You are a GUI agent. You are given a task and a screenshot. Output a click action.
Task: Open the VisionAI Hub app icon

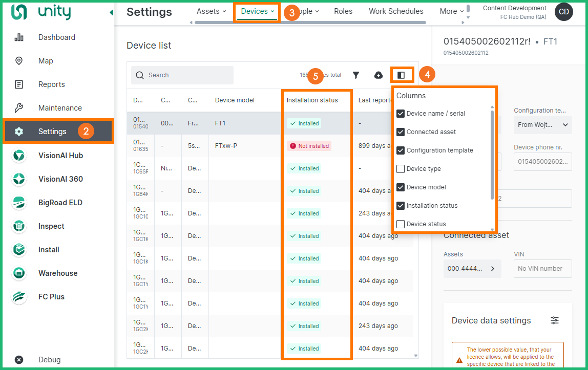[x=19, y=156]
